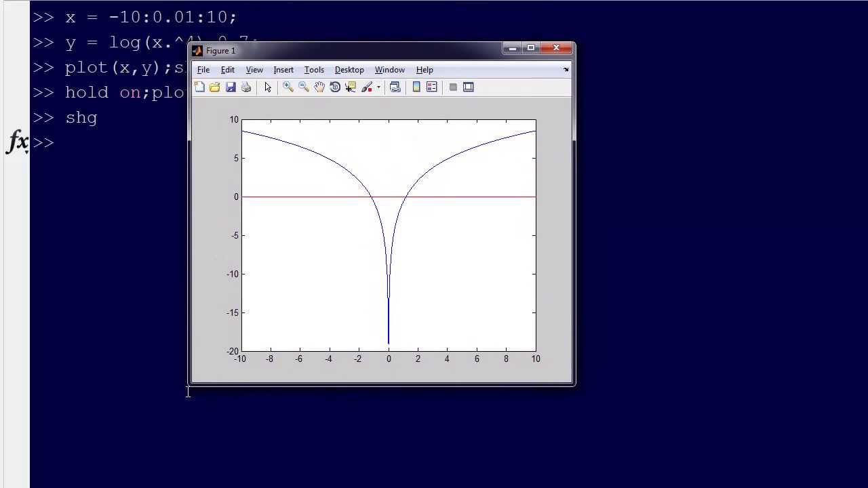Save the figure with the floppy icon
Image resolution: width=868 pixels, height=488 pixels.
231,87
